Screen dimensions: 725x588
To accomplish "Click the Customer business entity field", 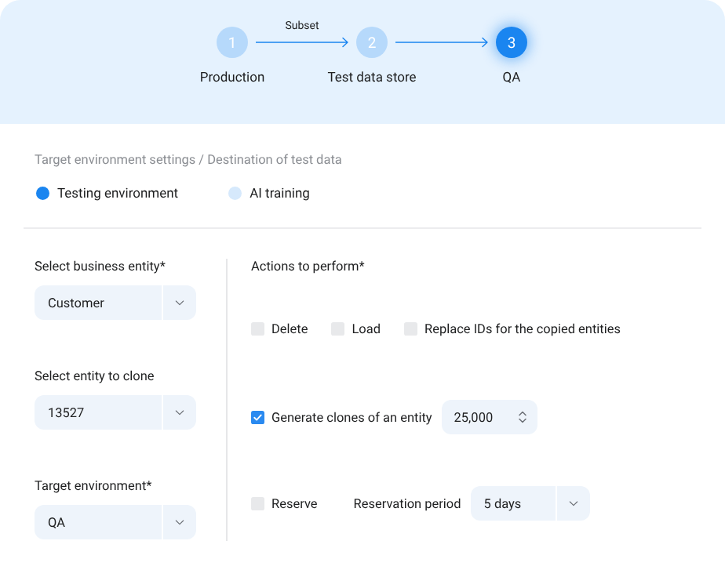I will tap(98, 303).
